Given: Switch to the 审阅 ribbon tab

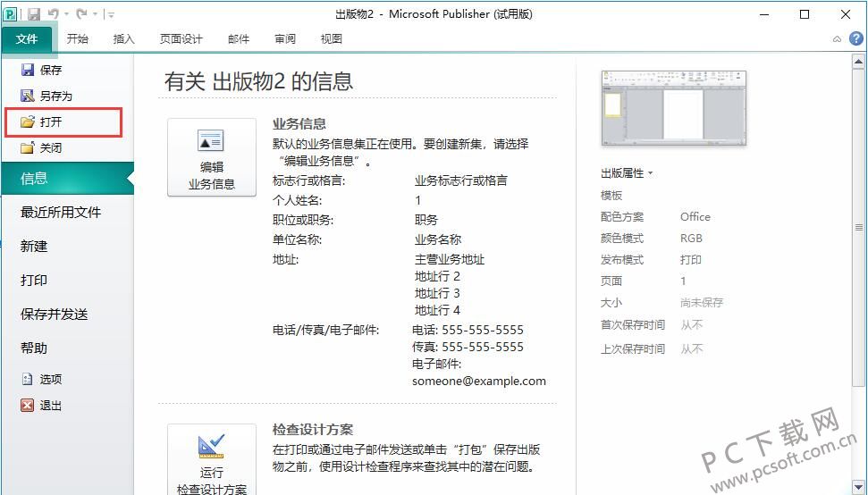Looking at the screenshot, I should [285, 38].
